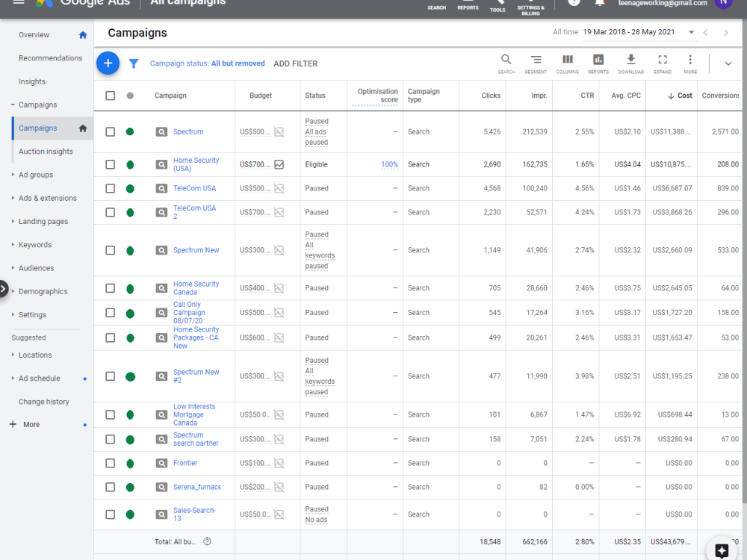This screenshot has width=747, height=560.
Task: Open the date range dropdown arrow
Action: click(x=691, y=32)
